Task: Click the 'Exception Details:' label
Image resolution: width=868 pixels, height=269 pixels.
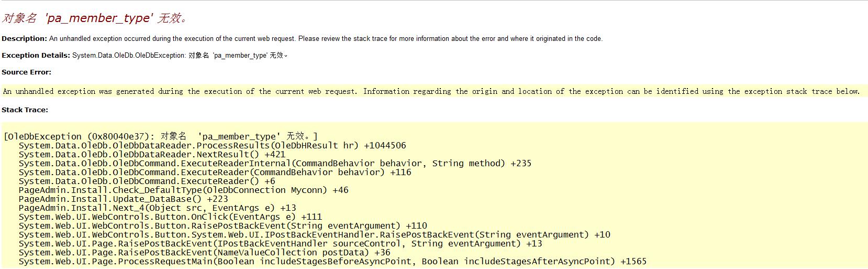Action: point(36,55)
